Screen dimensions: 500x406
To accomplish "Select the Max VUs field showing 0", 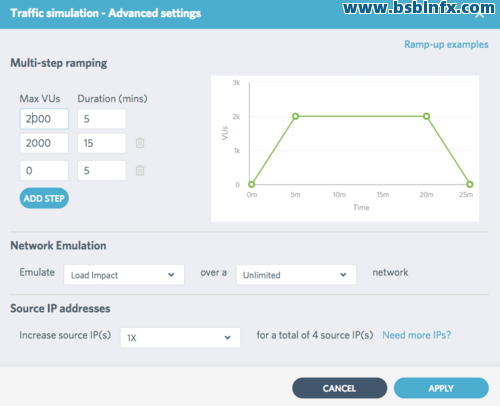I will [x=44, y=171].
